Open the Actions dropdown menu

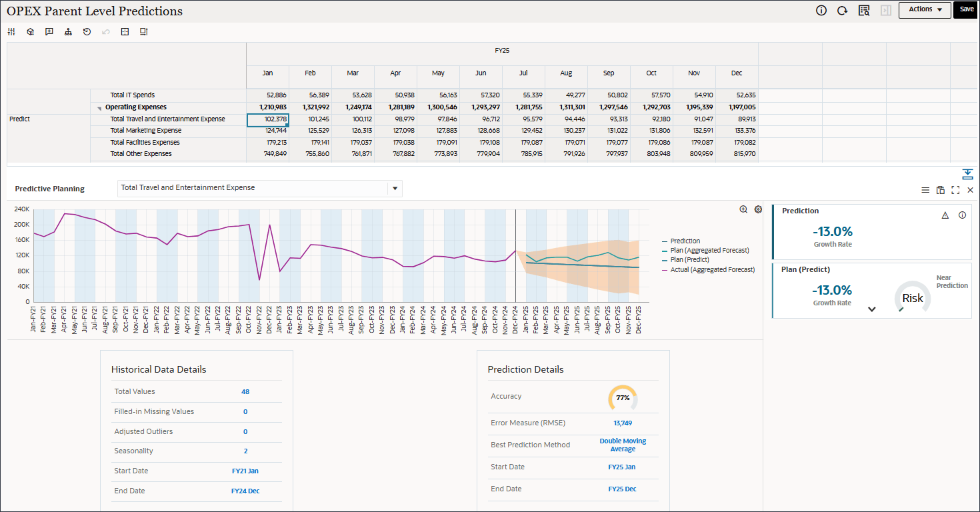pos(924,9)
